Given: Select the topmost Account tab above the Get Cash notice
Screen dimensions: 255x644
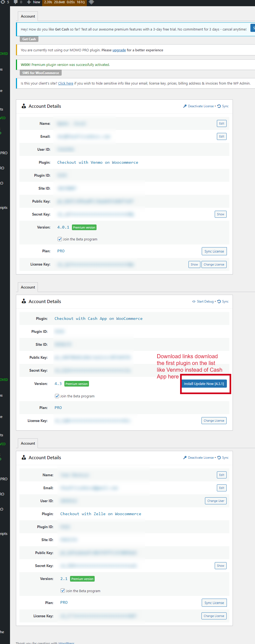Looking at the screenshot, I should 28,16.
